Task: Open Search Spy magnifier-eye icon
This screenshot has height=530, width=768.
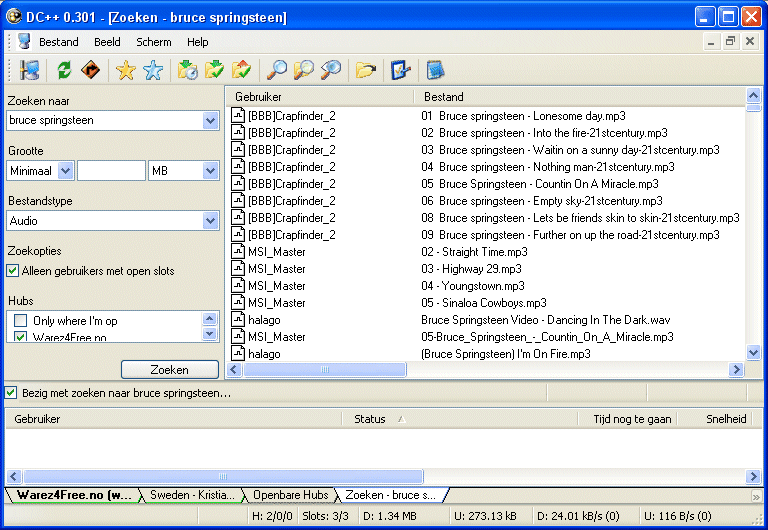Action: coord(331,70)
